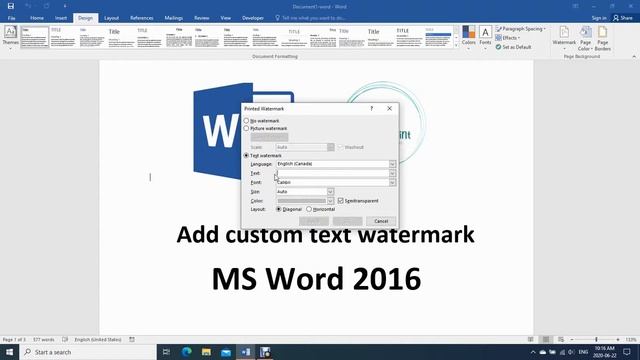640x360 pixels.
Task: Toggle the Semitransparent checkbox
Action: 341,201
